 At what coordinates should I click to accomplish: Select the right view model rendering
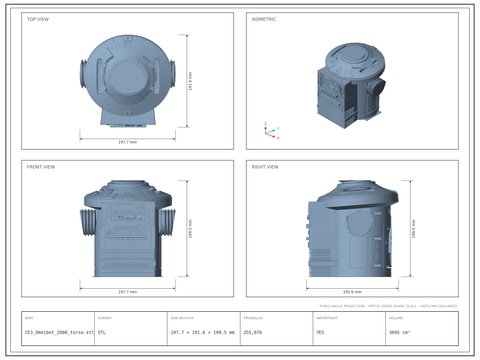point(352,229)
